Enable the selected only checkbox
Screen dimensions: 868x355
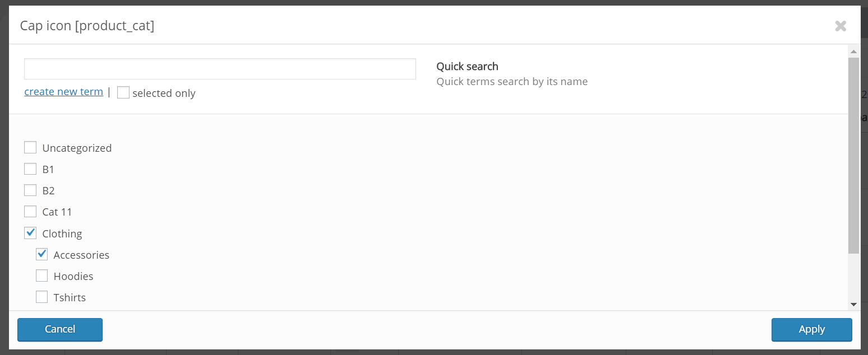[123, 93]
